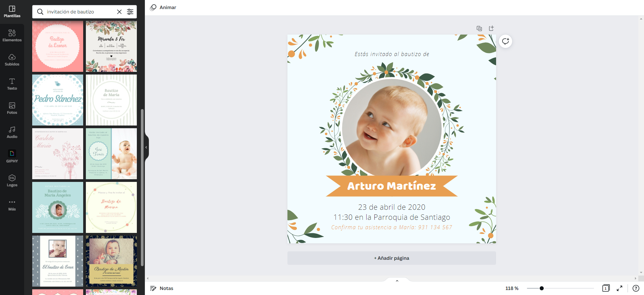Click the add comment bubble icon
644x295 pixels.
tap(505, 41)
